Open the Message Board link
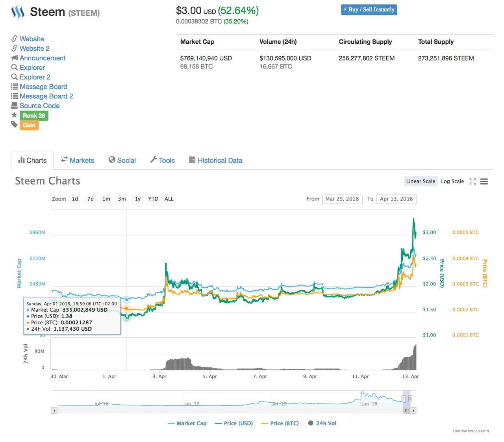Screen dimensions: 504x442 click(x=43, y=87)
